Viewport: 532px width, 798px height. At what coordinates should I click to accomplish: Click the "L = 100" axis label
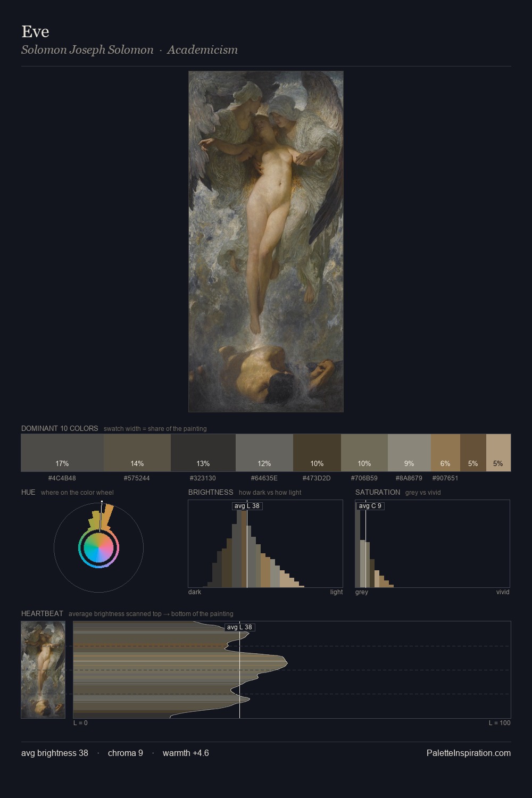tap(500, 723)
